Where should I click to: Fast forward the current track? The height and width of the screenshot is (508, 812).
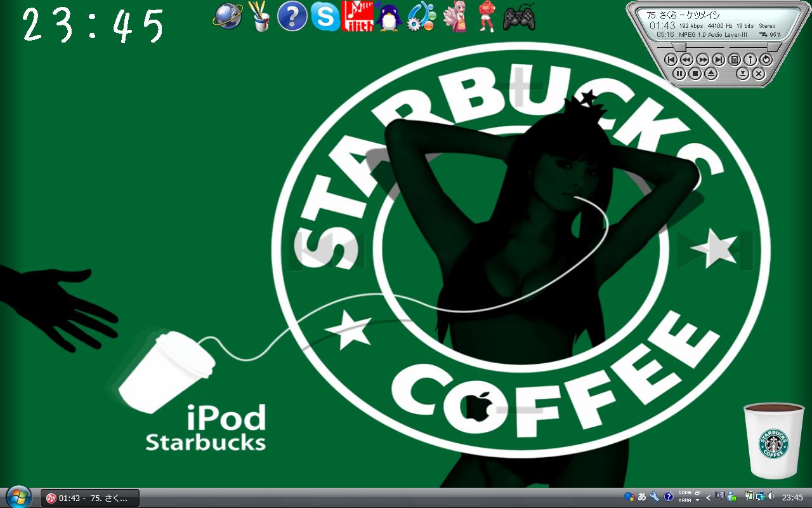click(702, 59)
